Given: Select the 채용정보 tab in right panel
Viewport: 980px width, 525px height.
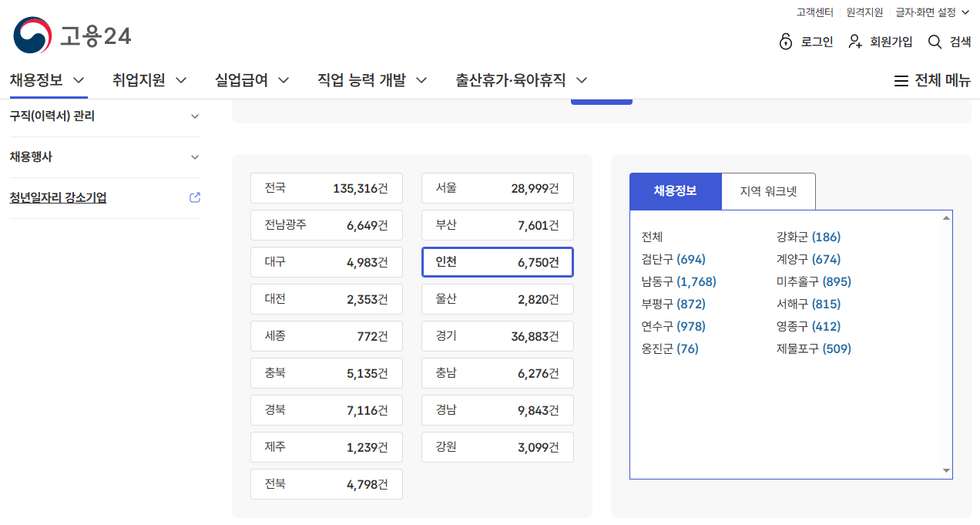Looking at the screenshot, I should pos(676,191).
